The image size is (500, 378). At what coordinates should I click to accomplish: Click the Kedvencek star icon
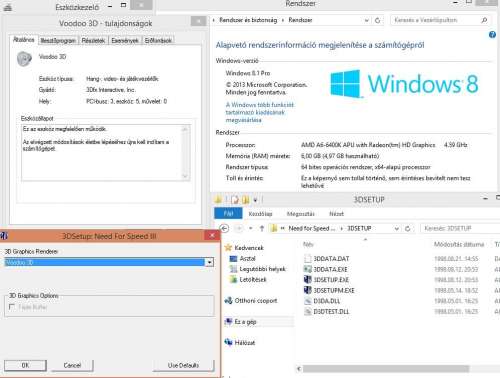(228, 247)
